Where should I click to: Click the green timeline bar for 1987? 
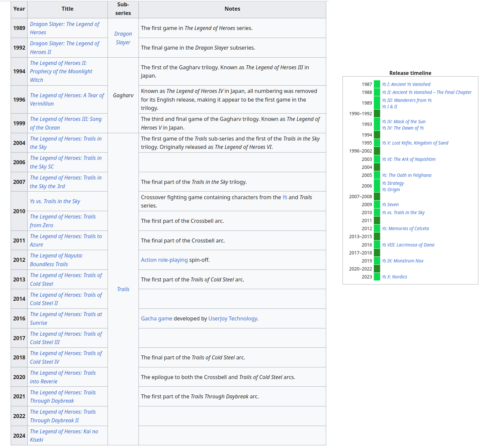click(x=377, y=84)
